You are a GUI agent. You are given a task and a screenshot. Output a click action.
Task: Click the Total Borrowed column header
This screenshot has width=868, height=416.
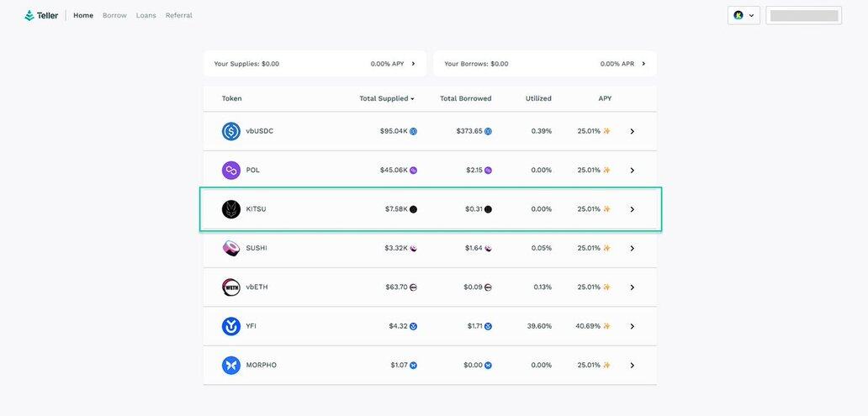(x=465, y=98)
